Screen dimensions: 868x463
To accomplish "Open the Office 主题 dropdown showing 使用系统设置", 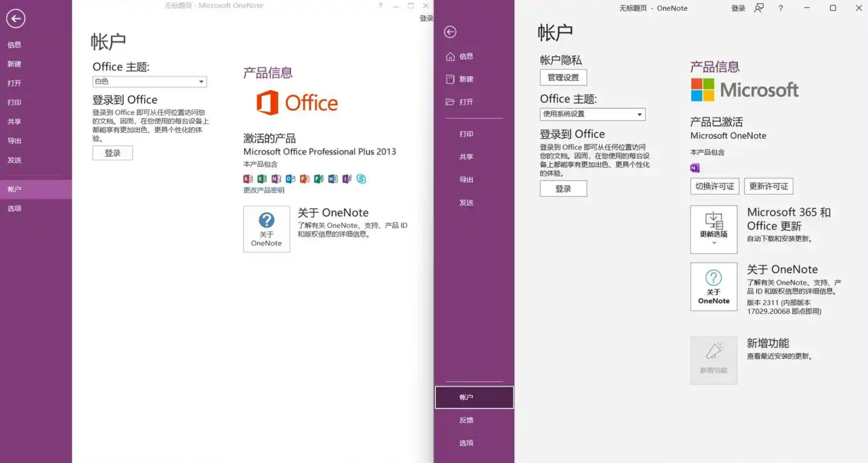I will tap(593, 114).
